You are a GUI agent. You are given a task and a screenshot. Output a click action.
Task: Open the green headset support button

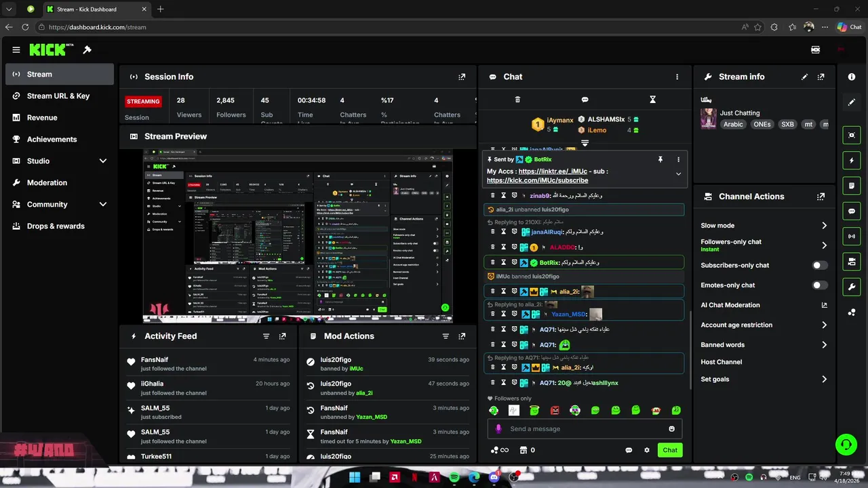tap(846, 445)
